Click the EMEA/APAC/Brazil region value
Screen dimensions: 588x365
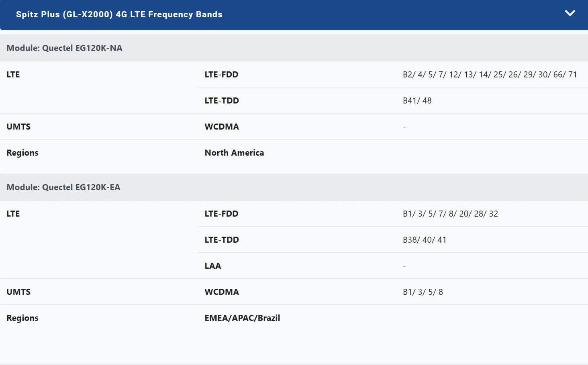[x=242, y=318]
